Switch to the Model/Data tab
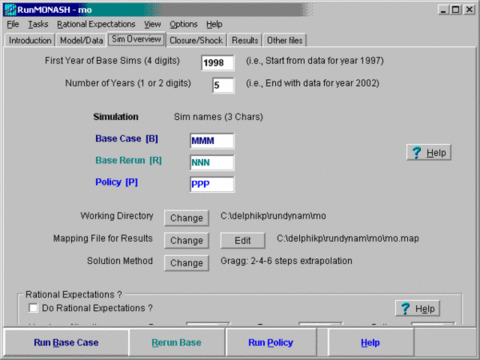 (x=81, y=40)
